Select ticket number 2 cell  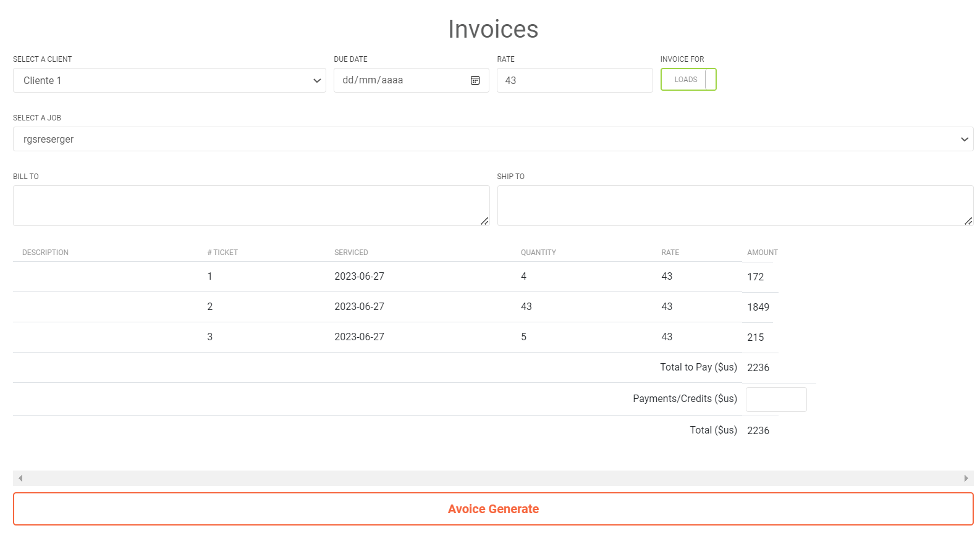pyautogui.click(x=210, y=307)
